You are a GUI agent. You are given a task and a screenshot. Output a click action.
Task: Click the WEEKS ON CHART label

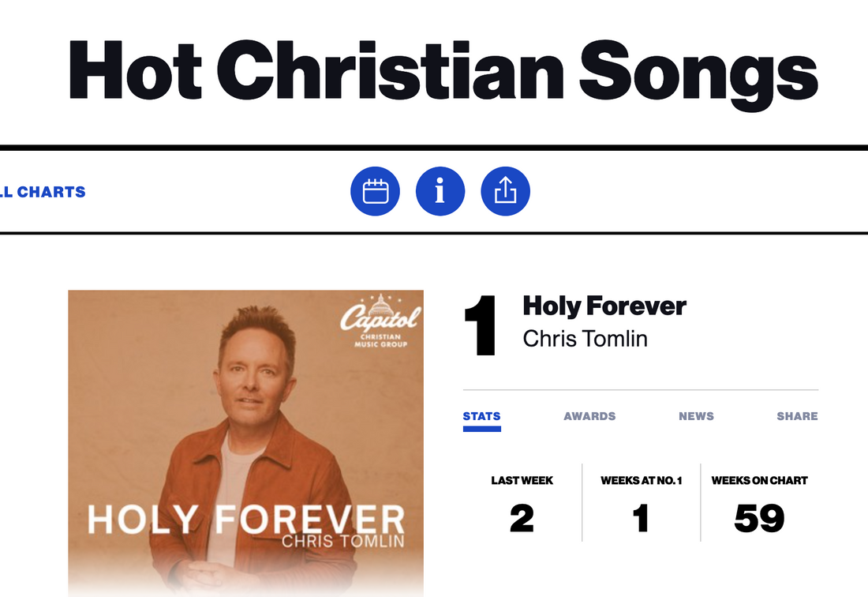(x=759, y=480)
